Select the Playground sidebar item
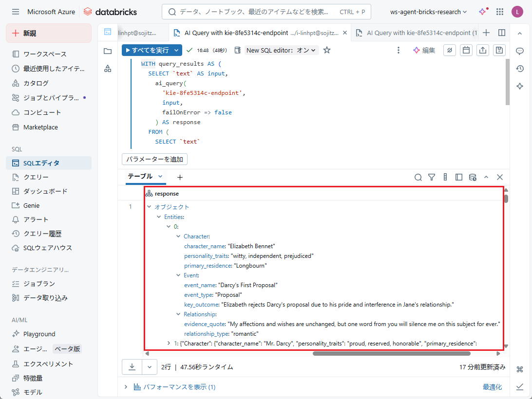Viewport: 532px width, 399px height. (39, 334)
